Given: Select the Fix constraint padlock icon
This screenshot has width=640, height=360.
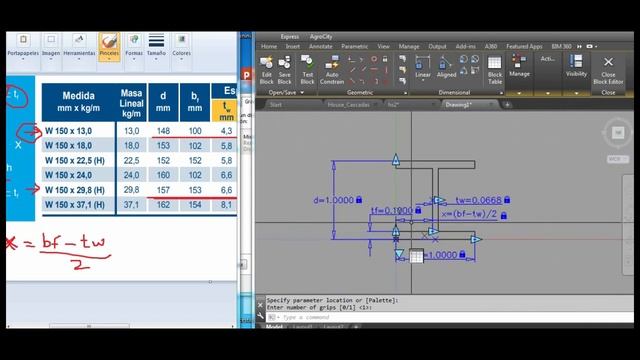Looking at the screenshot, I should pos(385,60).
